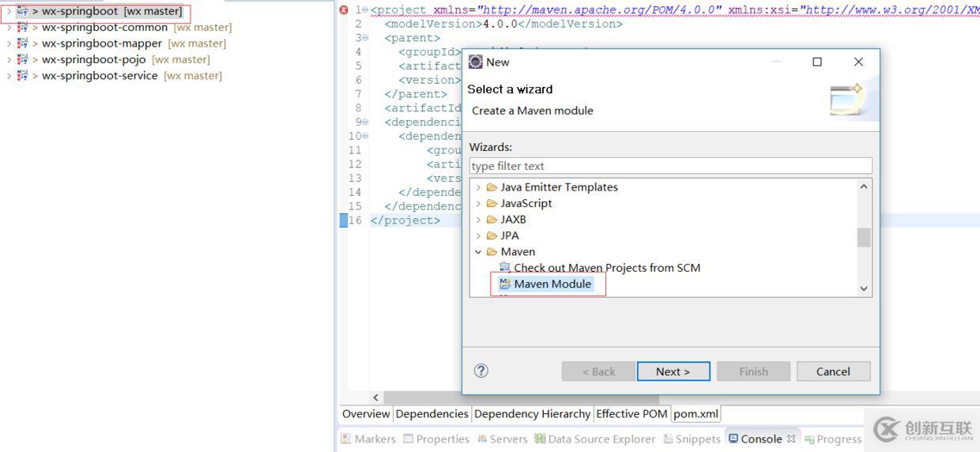Click the Back button
The height and width of the screenshot is (452, 980).
click(x=598, y=371)
